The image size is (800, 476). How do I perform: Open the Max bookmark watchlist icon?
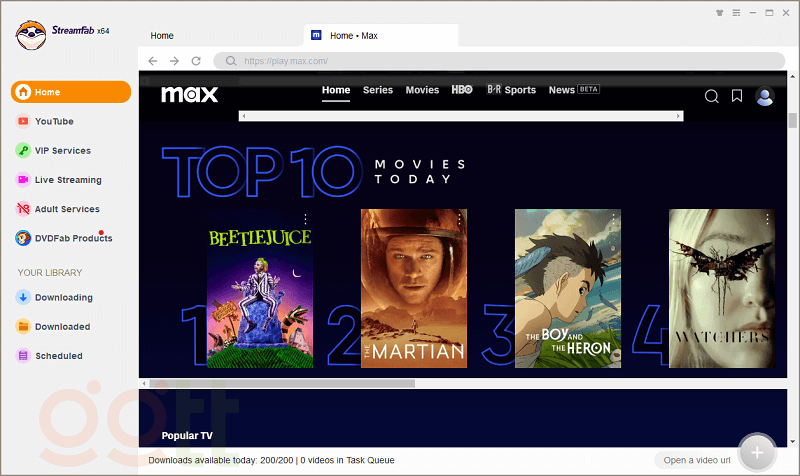tap(737, 96)
